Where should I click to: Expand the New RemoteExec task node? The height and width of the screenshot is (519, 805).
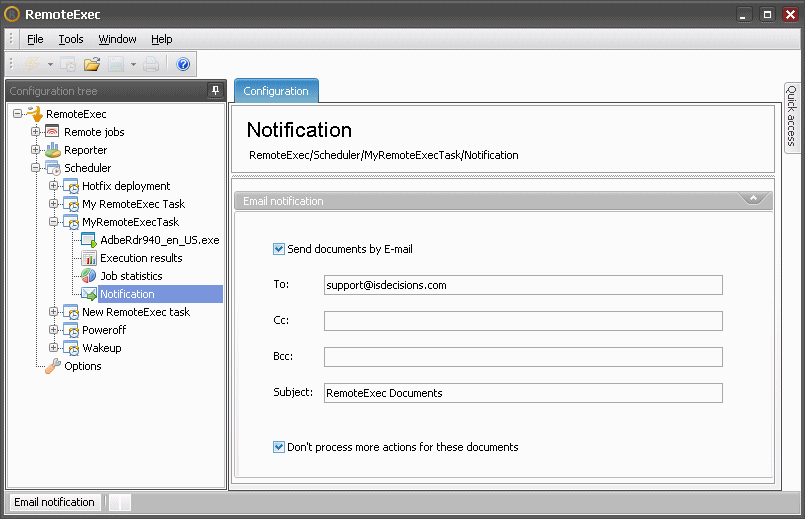(53, 311)
